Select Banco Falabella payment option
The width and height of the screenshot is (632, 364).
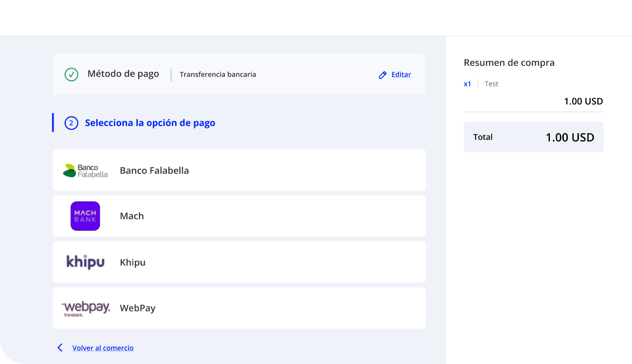239,170
